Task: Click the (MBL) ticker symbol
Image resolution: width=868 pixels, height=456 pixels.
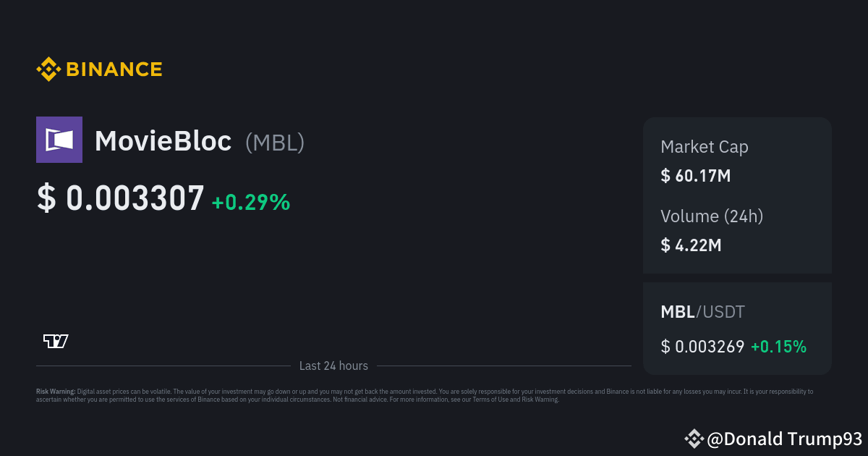Action: pyautogui.click(x=275, y=142)
